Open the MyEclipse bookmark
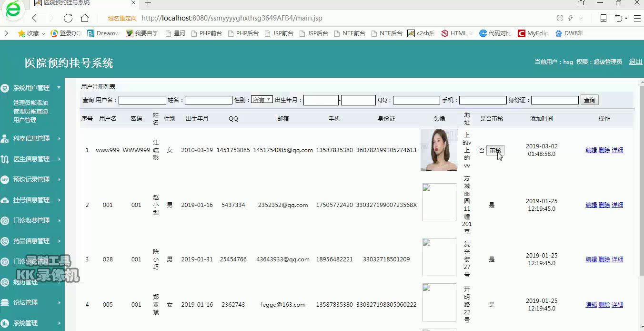Viewport: 644px width, 331px height. 533,33
